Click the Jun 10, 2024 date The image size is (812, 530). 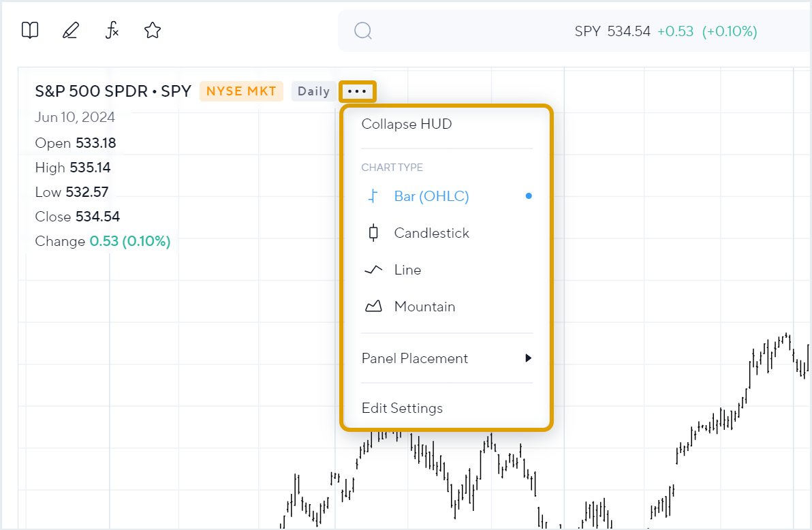74,117
